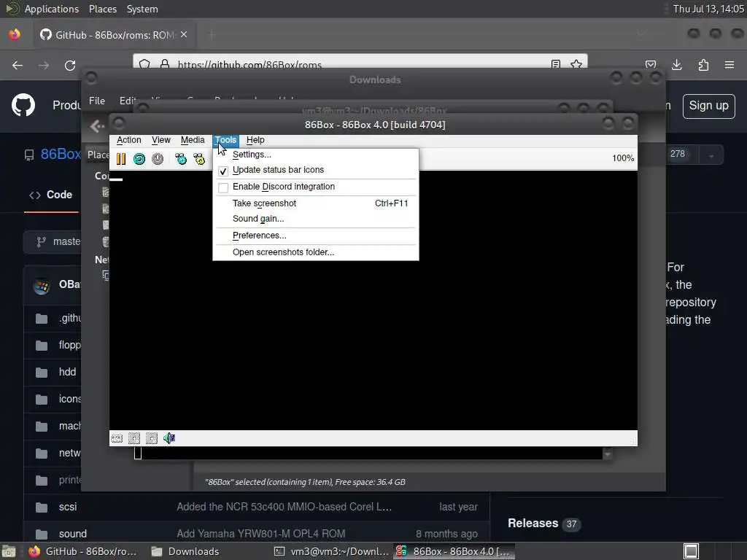
Task: Click the Added NCR 53c400 commit message
Action: tap(285, 507)
